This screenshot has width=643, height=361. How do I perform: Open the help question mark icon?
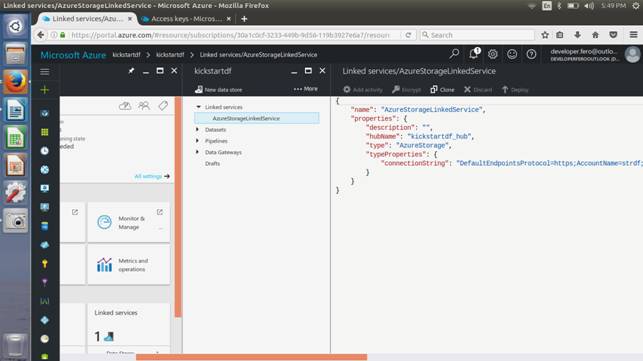531,54
